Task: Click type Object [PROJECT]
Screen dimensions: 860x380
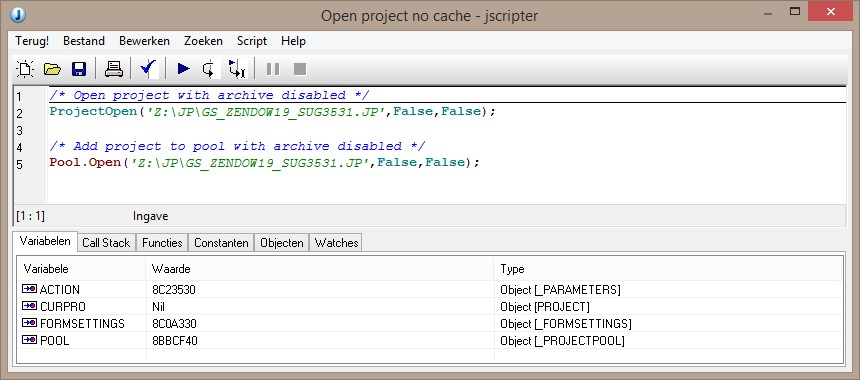Action: pyautogui.click(x=545, y=307)
